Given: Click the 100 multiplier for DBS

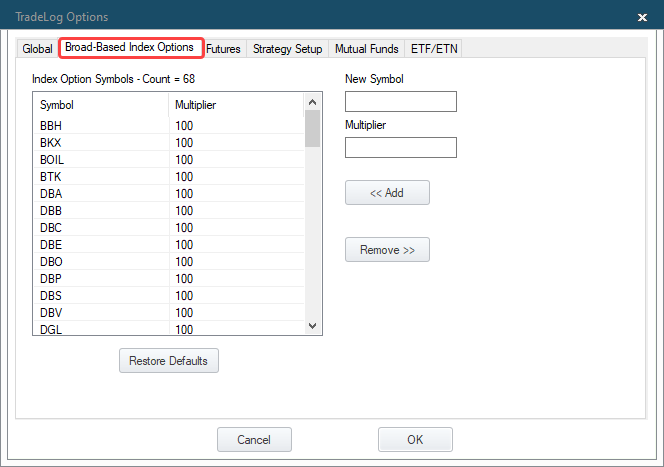Looking at the screenshot, I should pos(184,296).
